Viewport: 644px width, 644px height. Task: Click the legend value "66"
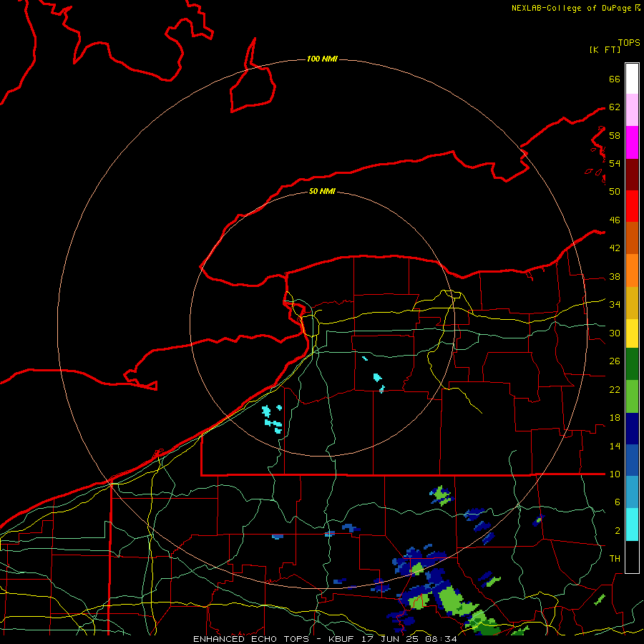tap(615, 79)
